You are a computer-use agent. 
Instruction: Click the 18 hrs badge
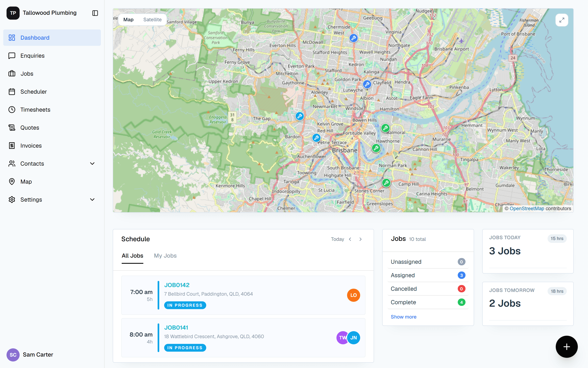click(x=557, y=291)
